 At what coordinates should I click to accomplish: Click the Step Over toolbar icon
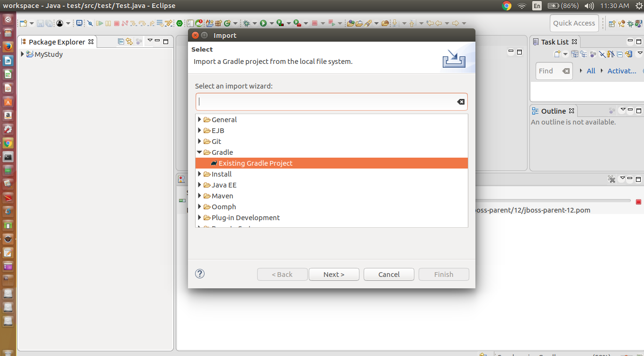tap(142, 23)
